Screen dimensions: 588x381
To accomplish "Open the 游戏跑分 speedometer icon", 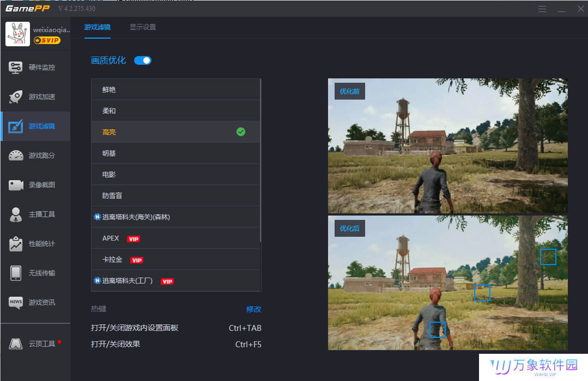I will (x=16, y=156).
